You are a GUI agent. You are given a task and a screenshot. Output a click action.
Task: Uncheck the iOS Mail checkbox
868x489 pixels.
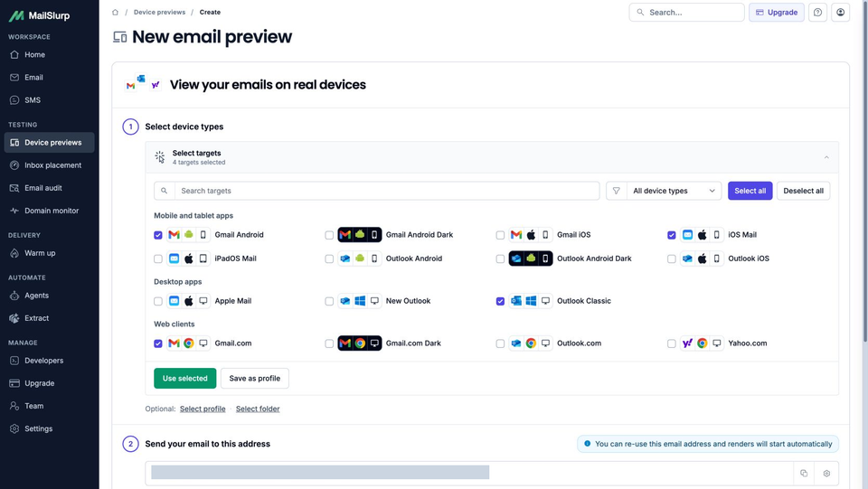pyautogui.click(x=672, y=235)
